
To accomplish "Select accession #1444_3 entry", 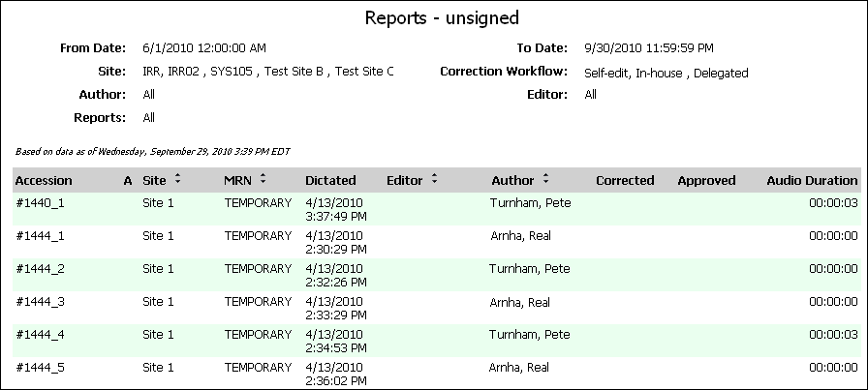I will (40, 302).
